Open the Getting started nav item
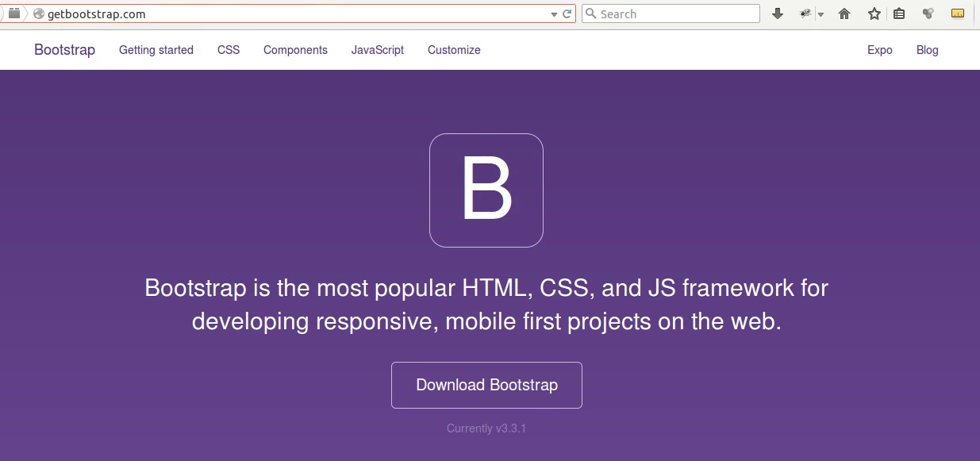This screenshot has width=980, height=461. click(156, 50)
